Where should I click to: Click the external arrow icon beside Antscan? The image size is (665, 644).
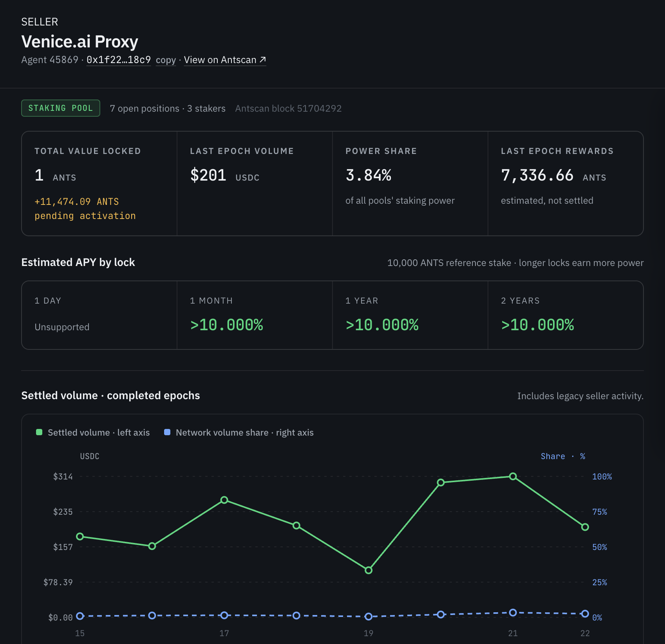click(263, 60)
